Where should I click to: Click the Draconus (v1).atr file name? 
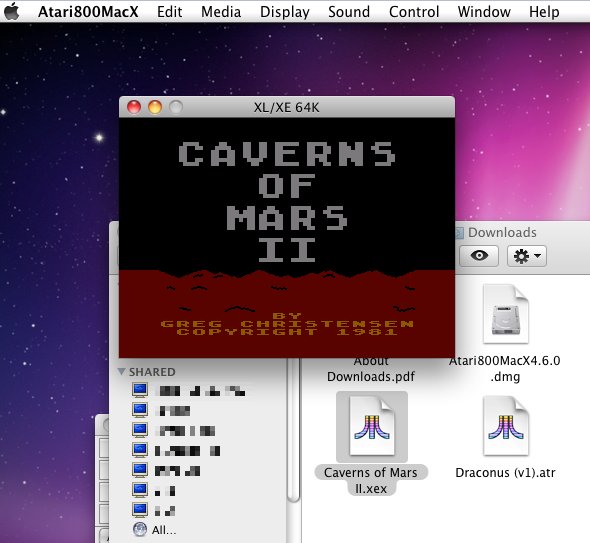pyautogui.click(x=505, y=473)
